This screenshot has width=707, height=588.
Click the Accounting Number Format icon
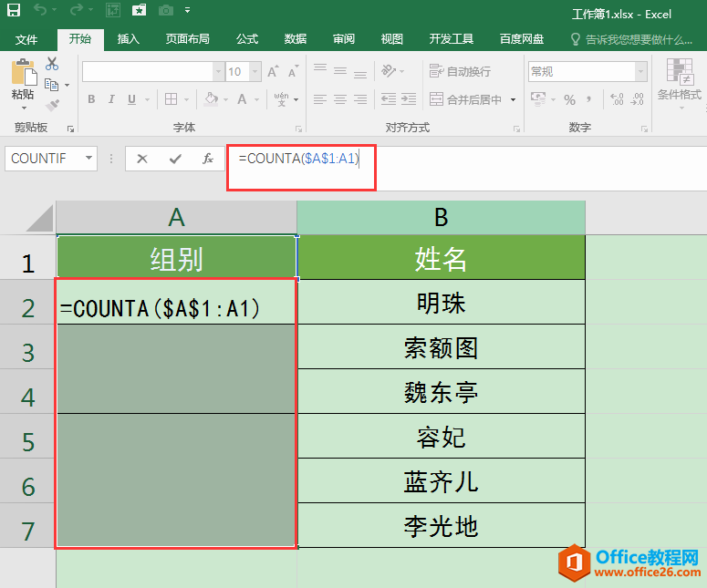point(538,98)
